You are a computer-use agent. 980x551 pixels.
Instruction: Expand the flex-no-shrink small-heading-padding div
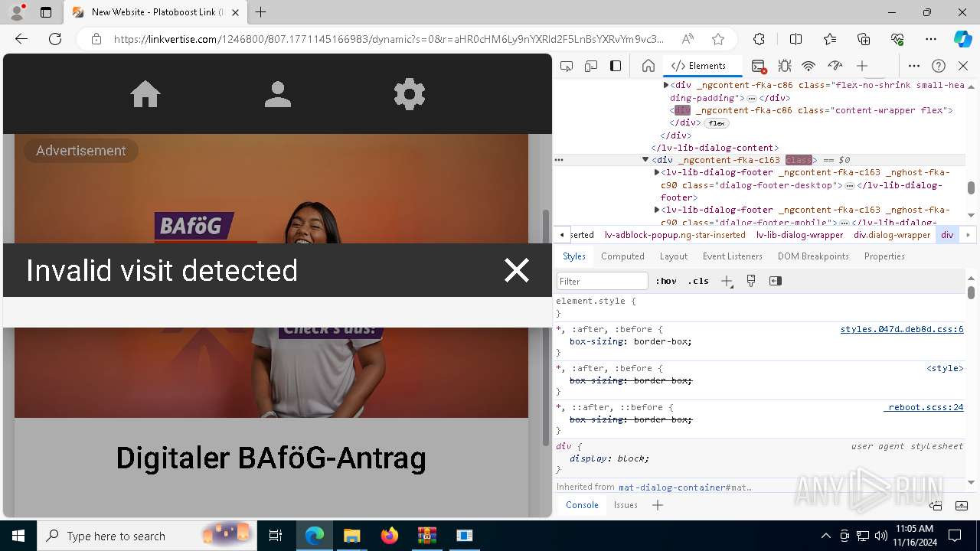coord(666,86)
